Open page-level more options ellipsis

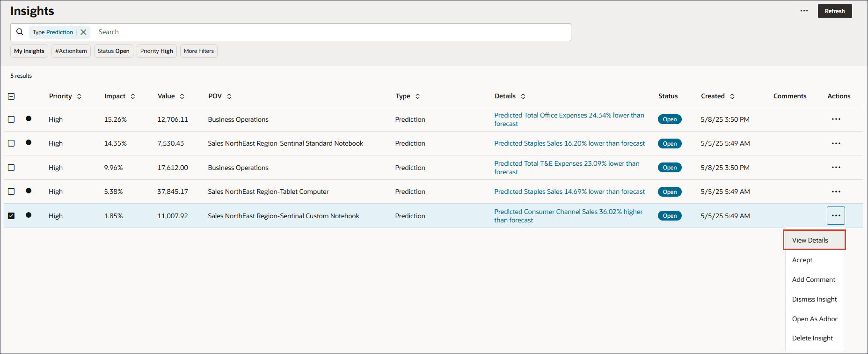tap(804, 11)
